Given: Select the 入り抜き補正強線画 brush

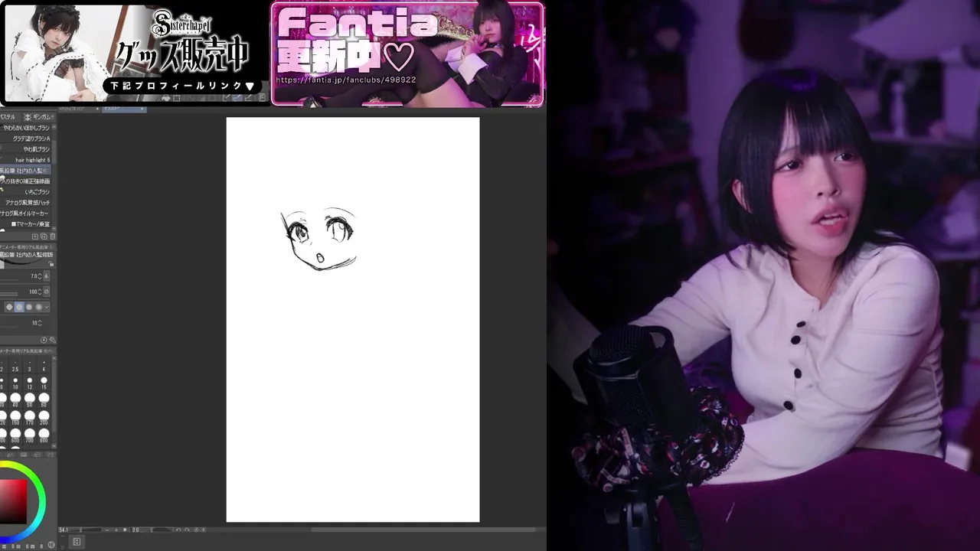Looking at the screenshot, I should (x=26, y=181).
